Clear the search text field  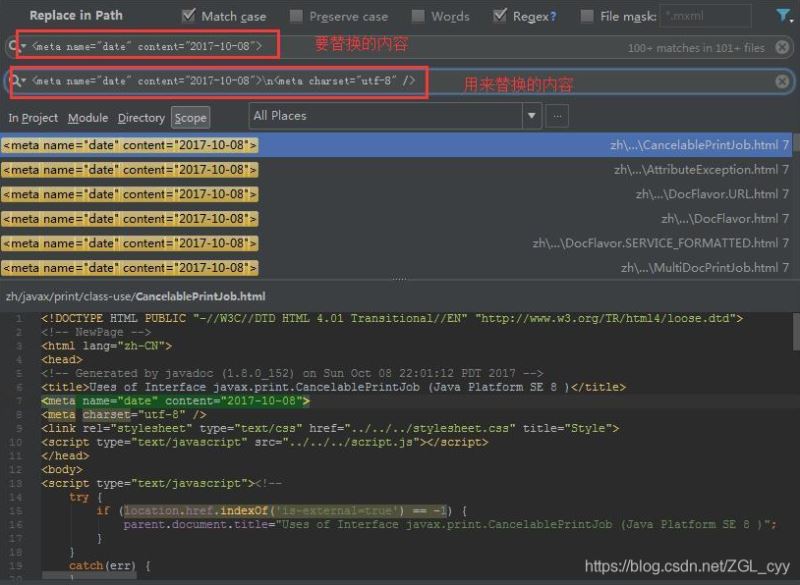[x=782, y=47]
